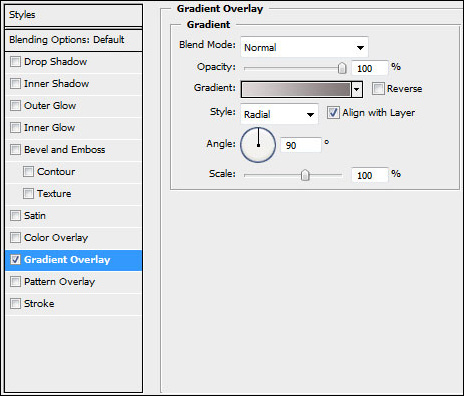Select the Styles panel header
The image size is (464, 396).
pos(74,15)
